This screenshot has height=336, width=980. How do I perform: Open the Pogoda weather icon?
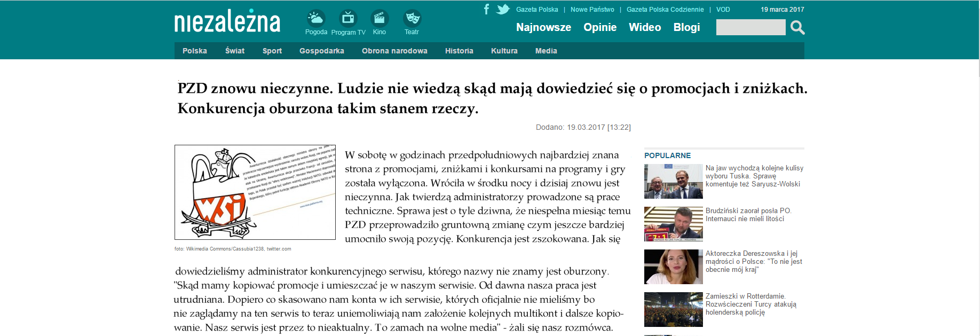pos(316,19)
